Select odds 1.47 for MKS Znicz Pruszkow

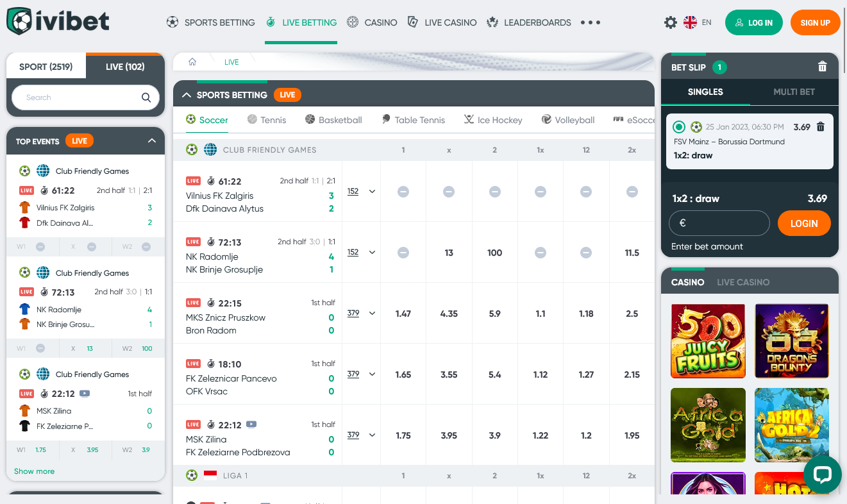point(403,314)
